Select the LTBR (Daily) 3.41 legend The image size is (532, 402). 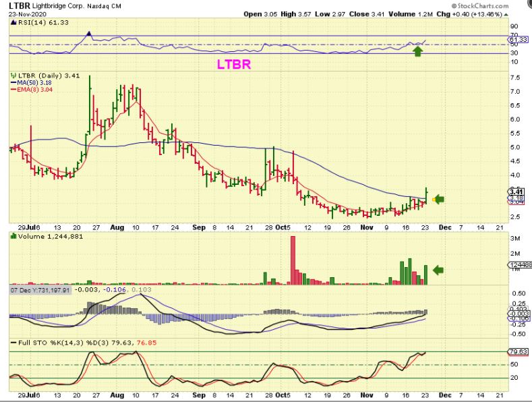49,76
